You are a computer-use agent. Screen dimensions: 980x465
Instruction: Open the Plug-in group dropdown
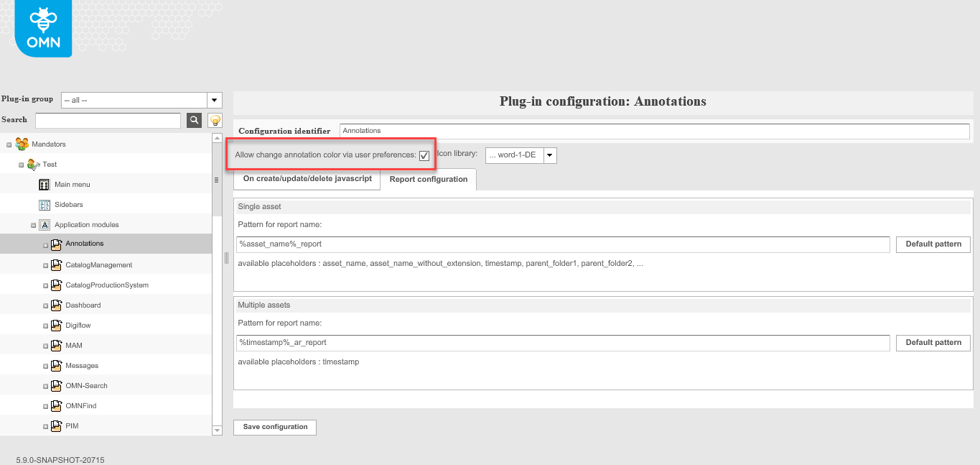(x=213, y=99)
